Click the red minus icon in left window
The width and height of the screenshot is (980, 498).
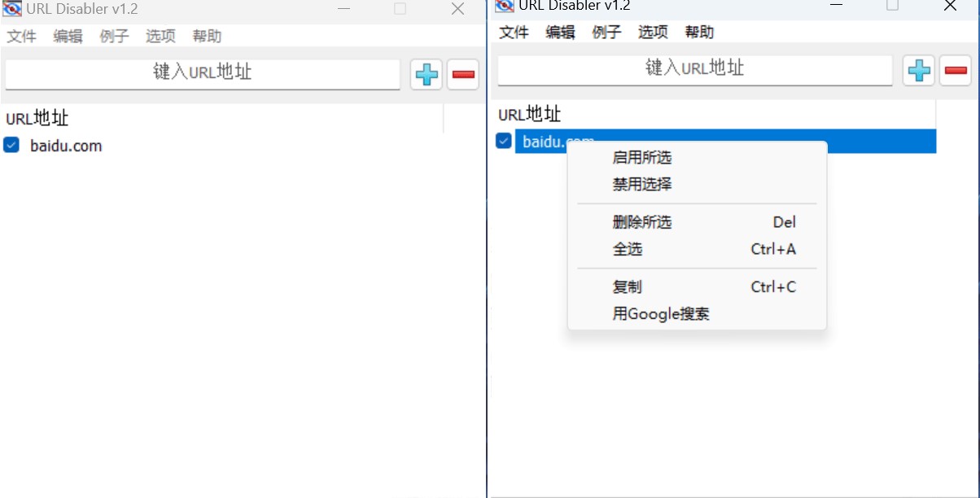tap(463, 75)
